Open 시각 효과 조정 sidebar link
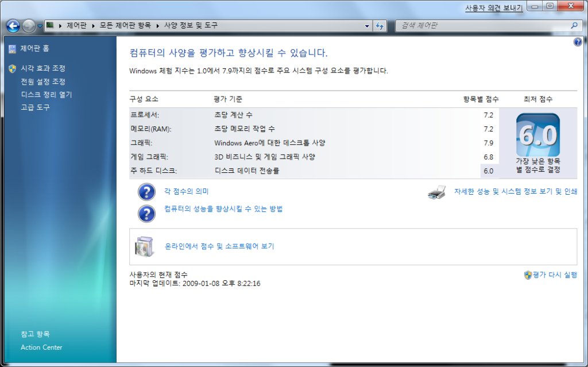Image resolution: width=588 pixels, height=367 pixels. [x=43, y=68]
